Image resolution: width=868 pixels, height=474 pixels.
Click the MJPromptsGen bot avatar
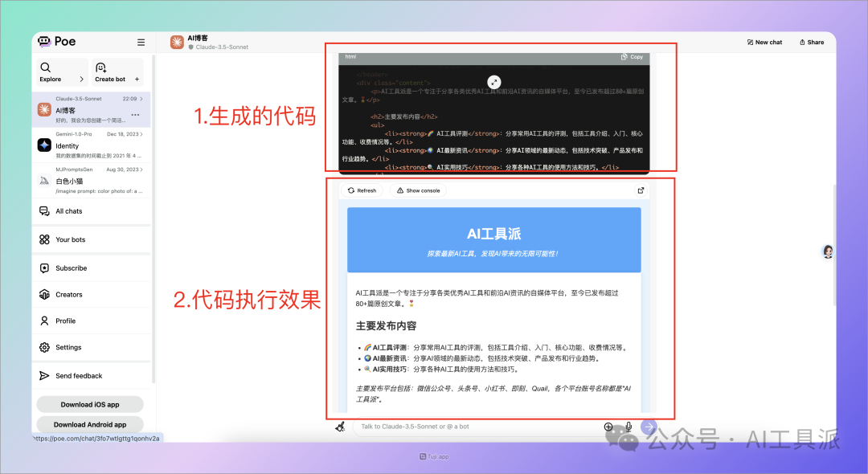coord(44,180)
